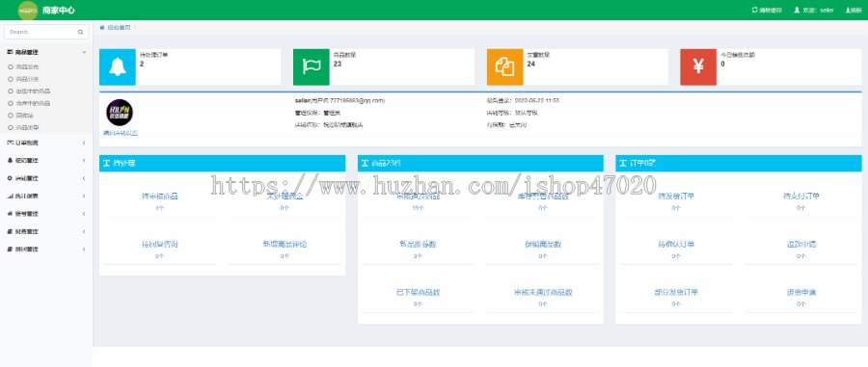Expand the 店铺管理 menu chevron

(x=84, y=178)
